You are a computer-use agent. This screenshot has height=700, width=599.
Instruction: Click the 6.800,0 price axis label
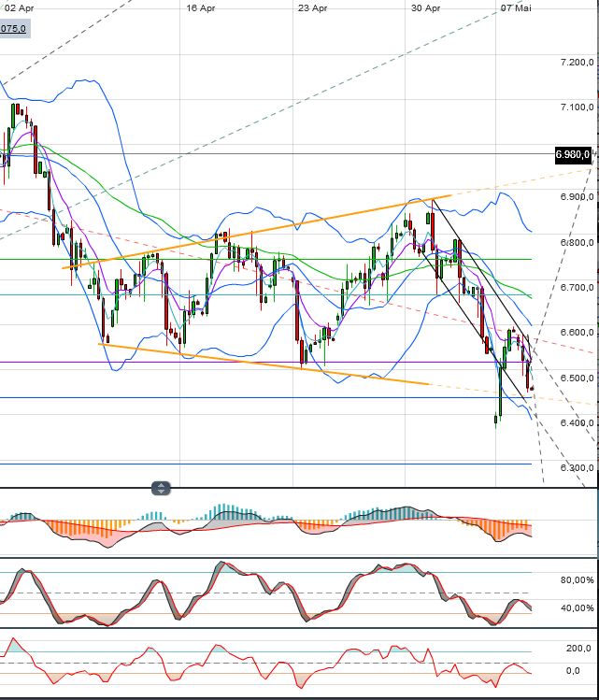[577, 243]
